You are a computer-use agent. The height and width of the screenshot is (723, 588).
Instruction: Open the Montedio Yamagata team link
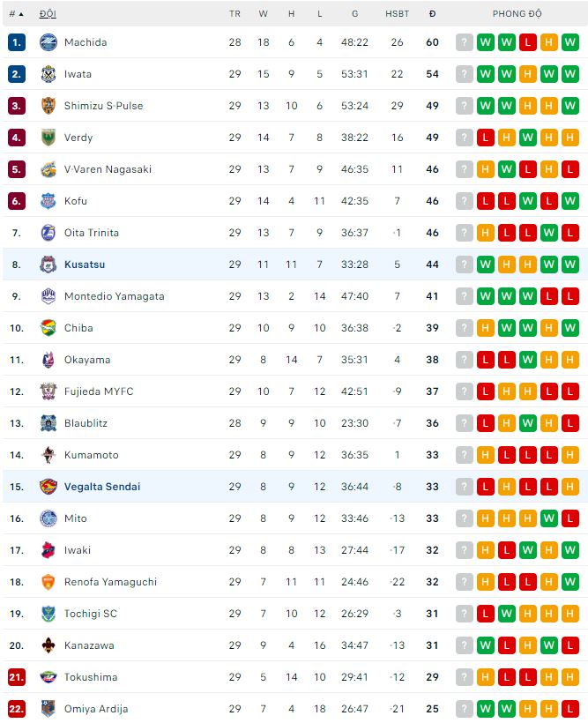tap(114, 296)
